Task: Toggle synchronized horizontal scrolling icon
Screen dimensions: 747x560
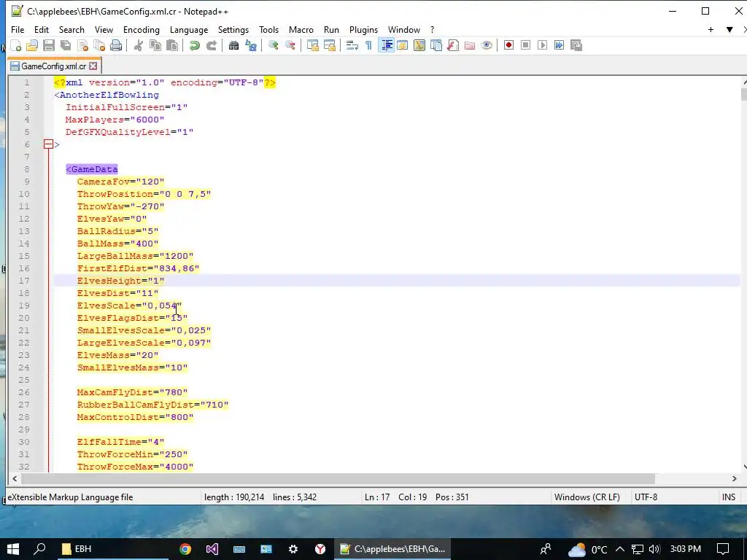Action: [330, 45]
